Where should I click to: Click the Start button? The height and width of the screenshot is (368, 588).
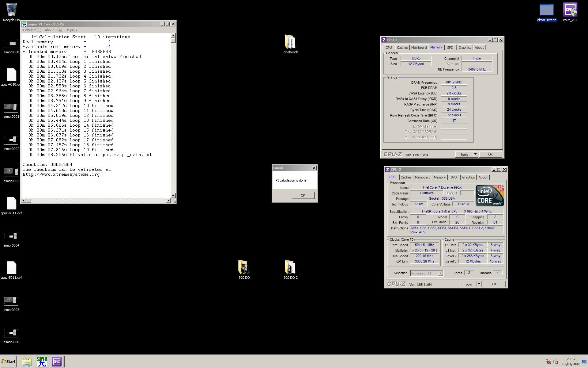8,362
